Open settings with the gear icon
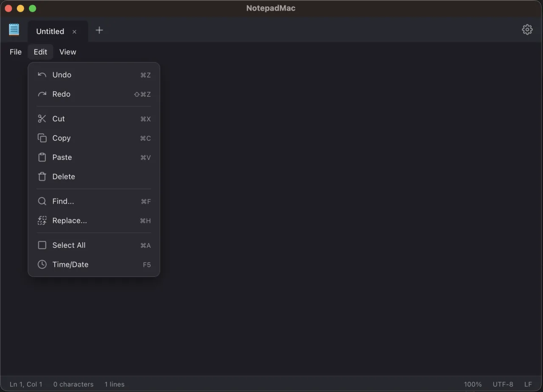Viewport: 543px width, 392px height. [x=527, y=30]
